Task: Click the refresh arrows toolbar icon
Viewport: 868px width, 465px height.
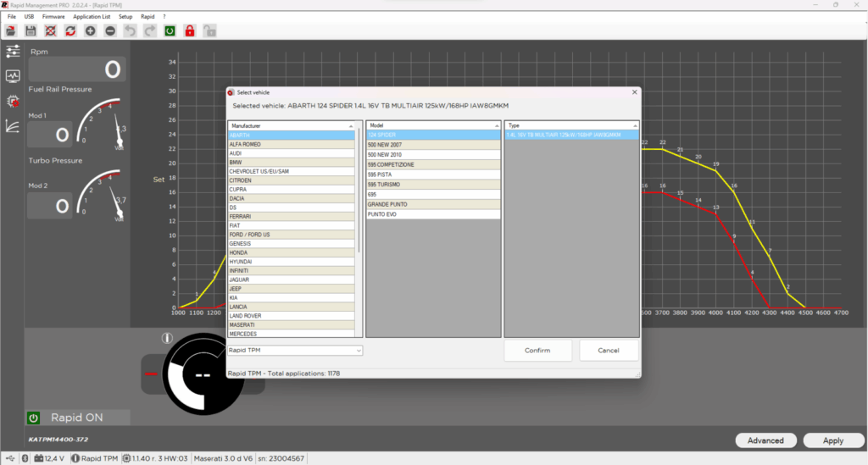Action: click(70, 30)
